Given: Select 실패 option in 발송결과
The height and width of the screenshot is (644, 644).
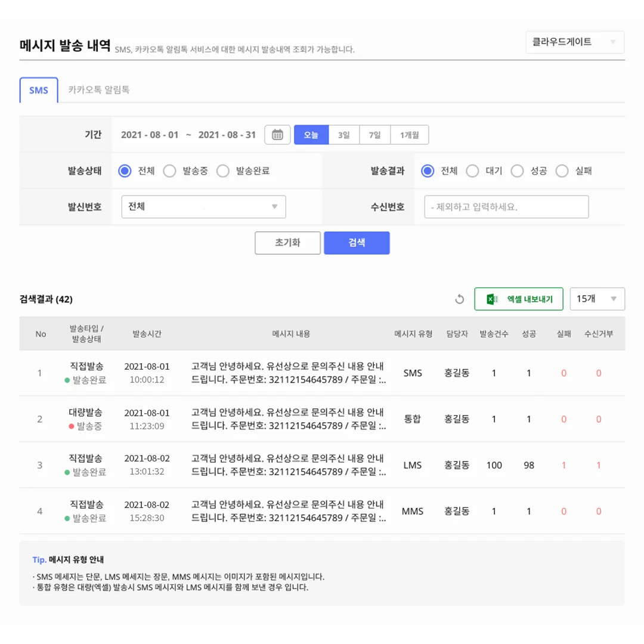Looking at the screenshot, I should point(562,171).
